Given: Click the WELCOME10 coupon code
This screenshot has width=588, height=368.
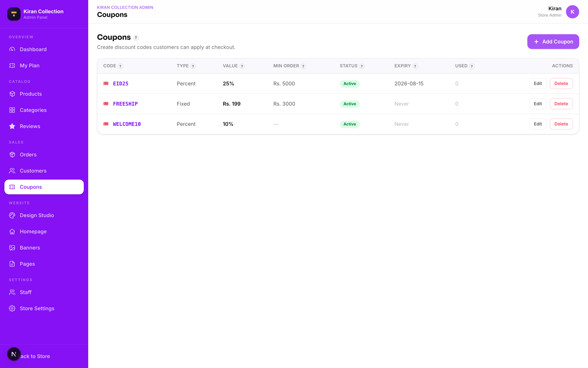Looking at the screenshot, I should (x=127, y=124).
